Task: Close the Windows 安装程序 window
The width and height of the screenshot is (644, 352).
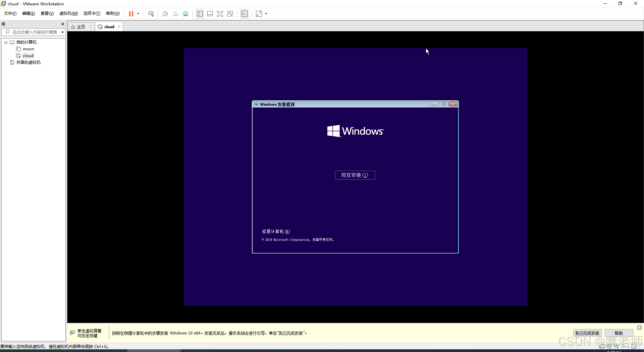Action: pyautogui.click(x=453, y=104)
